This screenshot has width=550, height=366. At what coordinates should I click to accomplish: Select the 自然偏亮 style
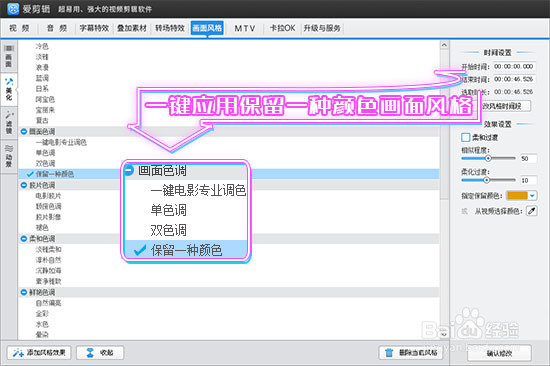point(48,303)
